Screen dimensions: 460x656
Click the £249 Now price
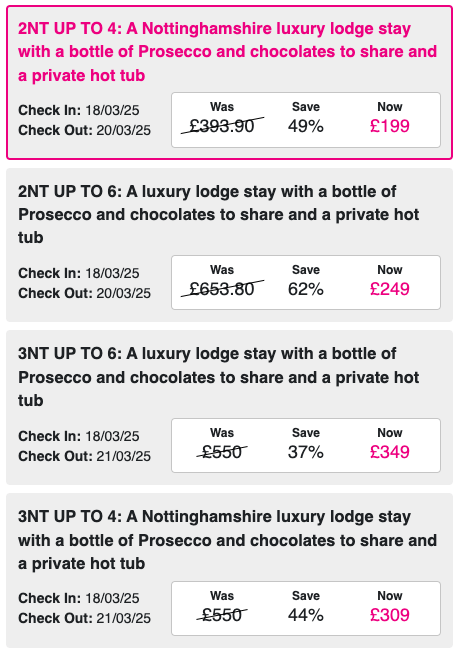[x=390, y=289]
